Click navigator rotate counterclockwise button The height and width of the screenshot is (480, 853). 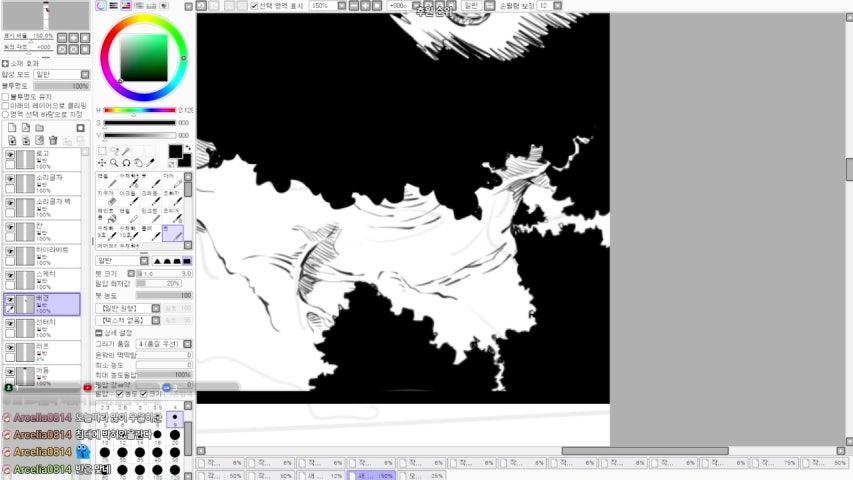click(x=62, y=49)
